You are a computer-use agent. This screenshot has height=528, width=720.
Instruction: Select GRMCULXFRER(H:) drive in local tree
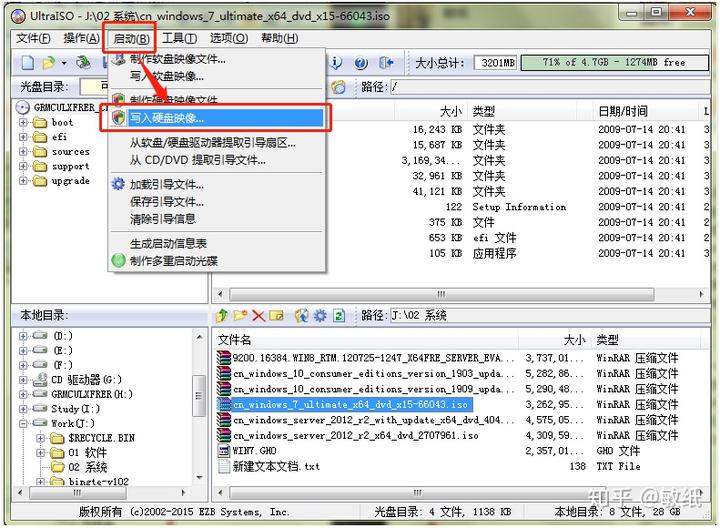(x=92, y=394)
